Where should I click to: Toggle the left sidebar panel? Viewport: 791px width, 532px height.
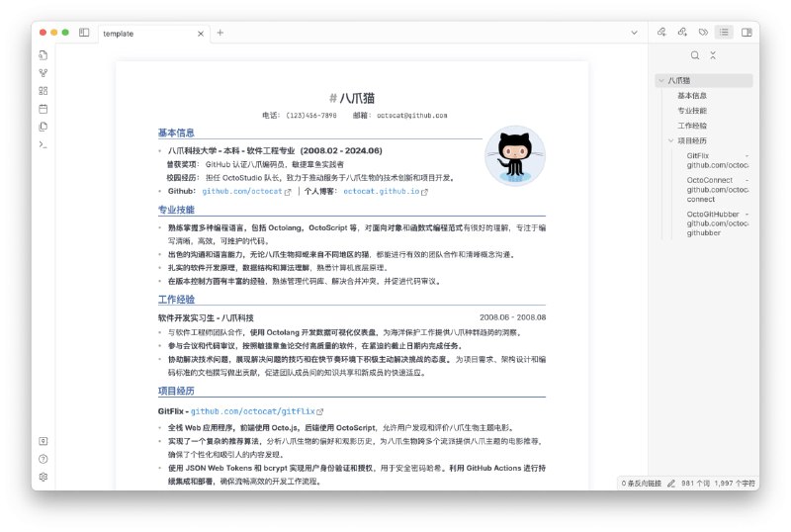[x=84, y=33]
